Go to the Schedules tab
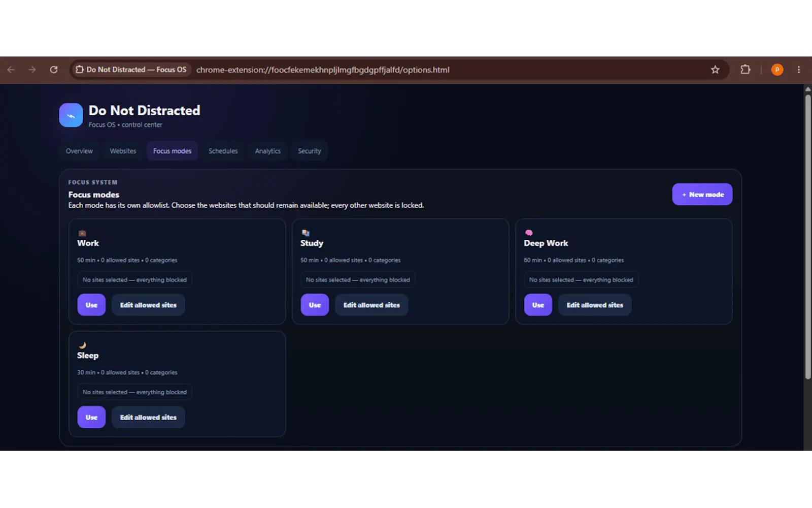The image size is (812, 508). [223, 151]
